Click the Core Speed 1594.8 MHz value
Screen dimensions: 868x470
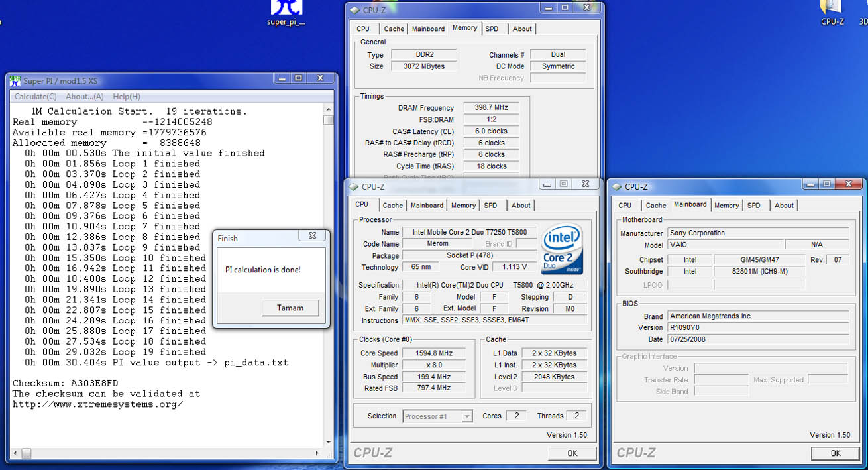(433, 353)
